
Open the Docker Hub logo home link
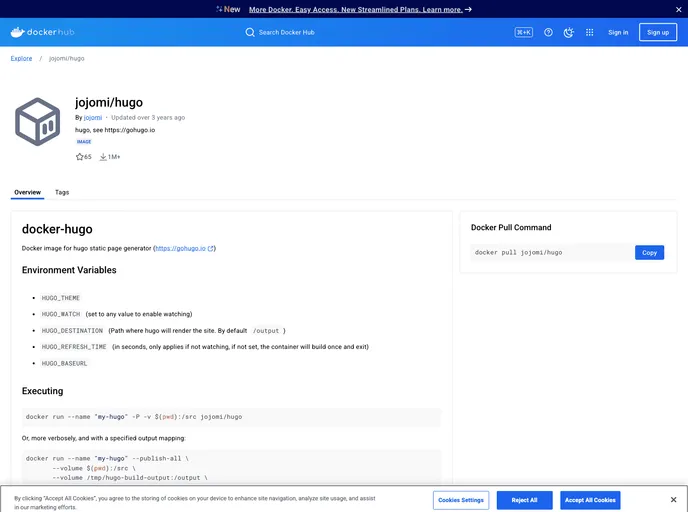(x=43, y=32)
